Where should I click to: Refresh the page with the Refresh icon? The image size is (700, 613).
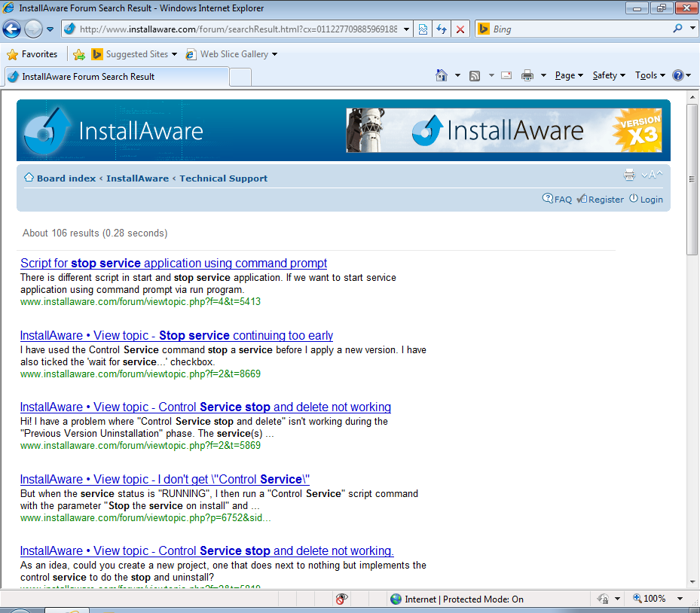(442, 29)
